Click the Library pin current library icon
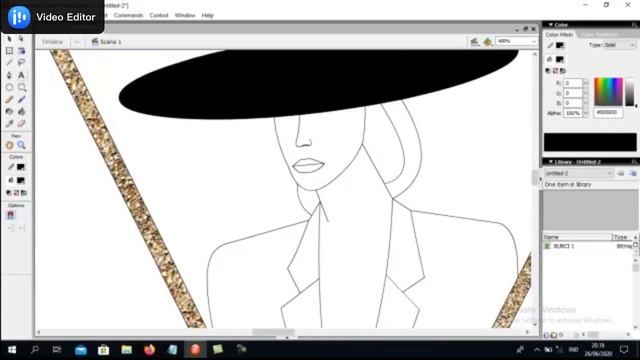 (x=621, y=173)
